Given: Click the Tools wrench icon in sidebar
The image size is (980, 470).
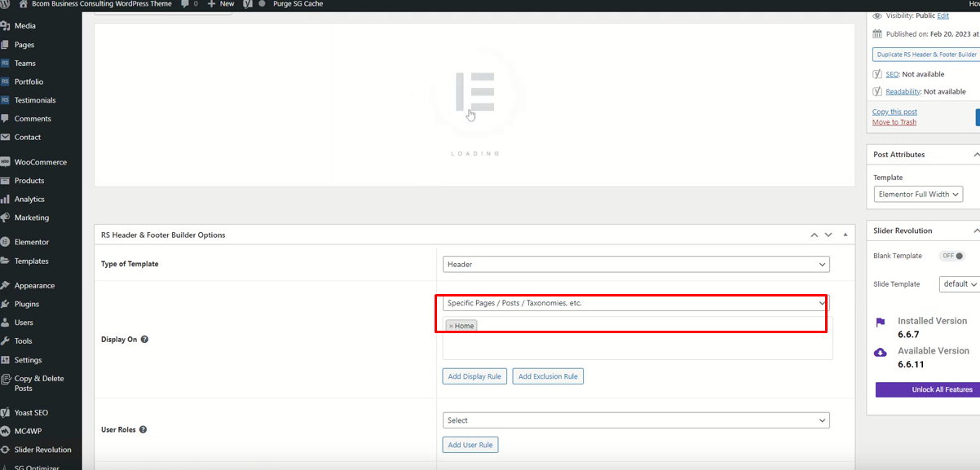Looking at the screenshot, I should click(6, 341).
